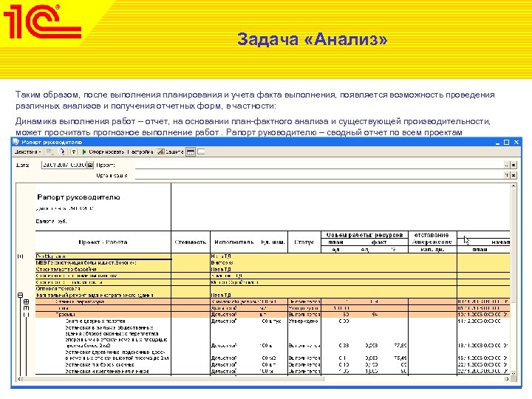Screen dimensions: 532x399
Task: Close the Рапорт руководителю window
Action: click(516, 142)
